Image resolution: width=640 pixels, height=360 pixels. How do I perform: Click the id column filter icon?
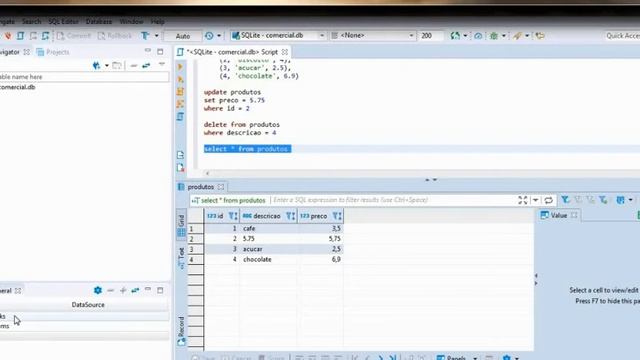tap(233, 216)
